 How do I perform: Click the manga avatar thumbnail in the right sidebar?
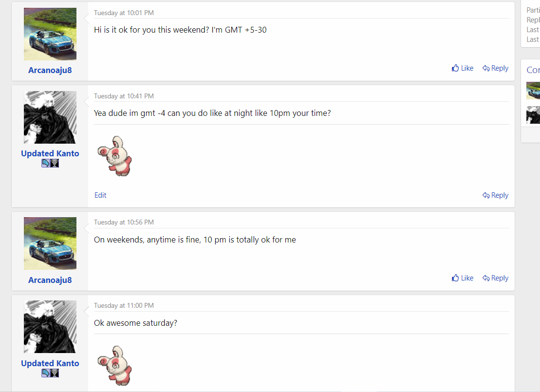pyautogui.click(x=534, y=115)
